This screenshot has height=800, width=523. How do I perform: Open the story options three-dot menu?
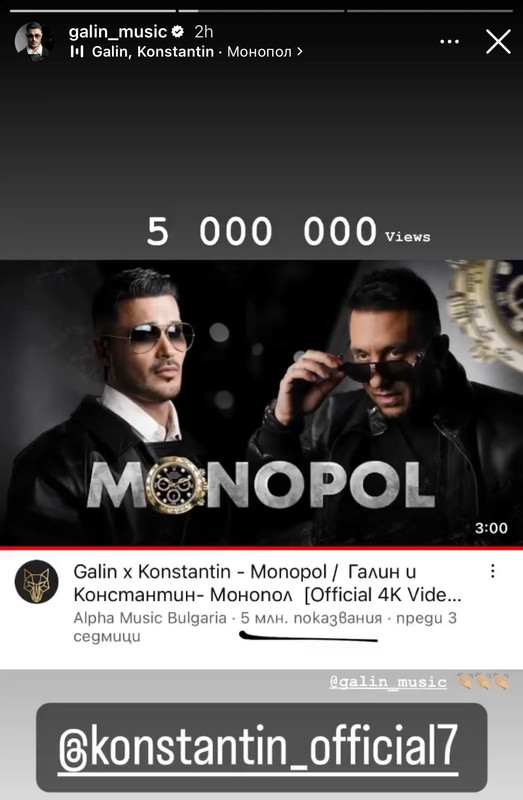click(450, 41)
